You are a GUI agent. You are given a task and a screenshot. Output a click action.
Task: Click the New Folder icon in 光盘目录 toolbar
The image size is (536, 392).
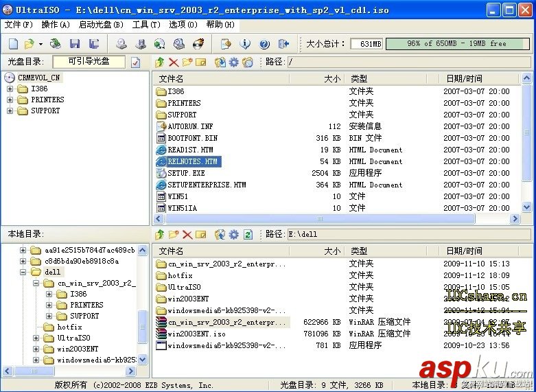click(187, 62)
